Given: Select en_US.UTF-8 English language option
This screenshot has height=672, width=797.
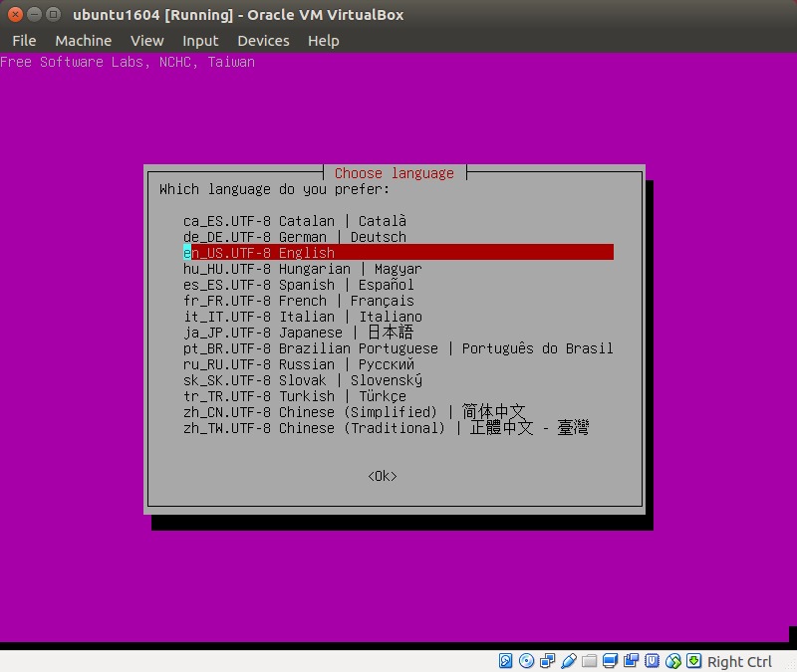Looking at the screenshot, I should coord(259,253).
